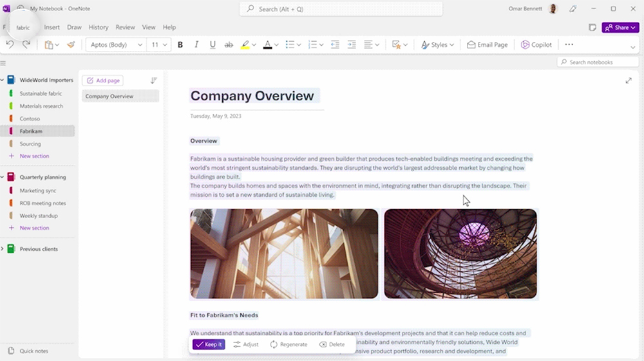Open Copilot from the ribbon

coord(536,45)
